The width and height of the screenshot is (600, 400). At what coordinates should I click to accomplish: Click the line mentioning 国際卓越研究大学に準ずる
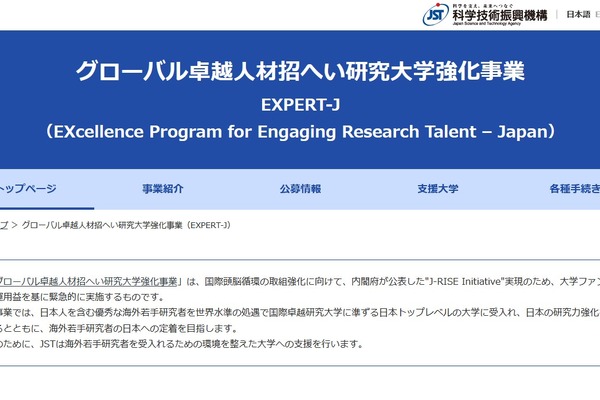click(300, 312)
